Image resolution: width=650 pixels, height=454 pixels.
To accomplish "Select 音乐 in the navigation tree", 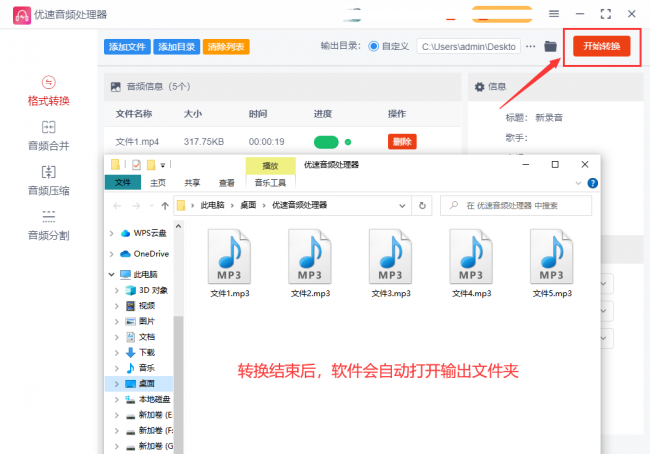I will point(146,368).
